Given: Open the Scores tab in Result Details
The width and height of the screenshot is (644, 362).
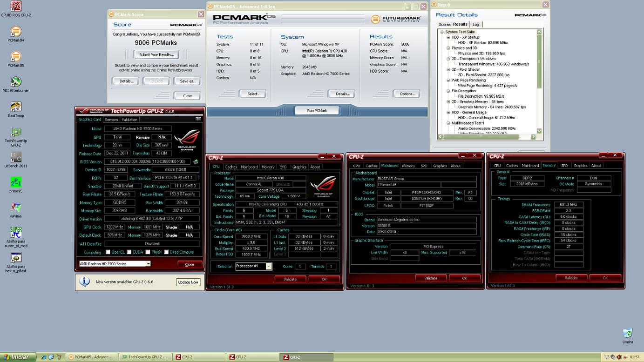Looking at the screenshot, I should coord(444,25).
